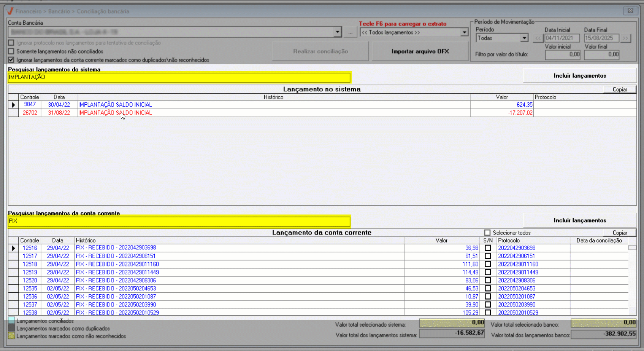Click the 'Pesquisar lançamentos do sistema' search field
This screenshot has height=351, width=644.
pyautogui.click(x=179, y=77)
